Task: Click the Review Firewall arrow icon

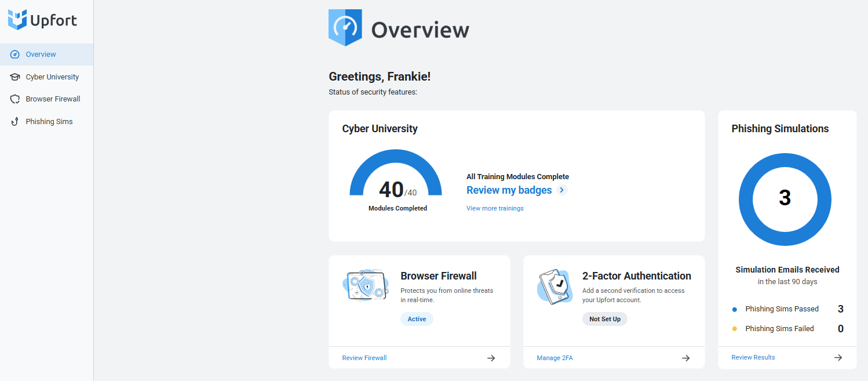Action: [x=491, y=358]
